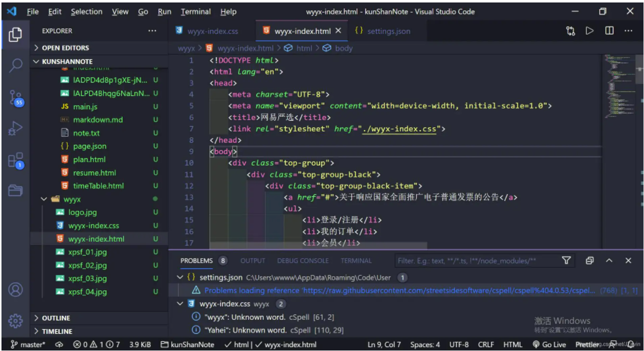Click the CRLF line ending indicator
644x351 pixels.
click(x=486, y=345)
